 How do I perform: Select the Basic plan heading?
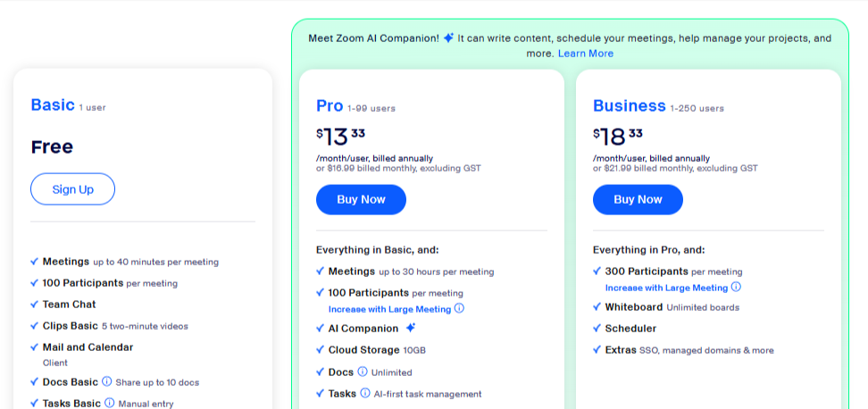pyautogui.click(x=53, y=104)
